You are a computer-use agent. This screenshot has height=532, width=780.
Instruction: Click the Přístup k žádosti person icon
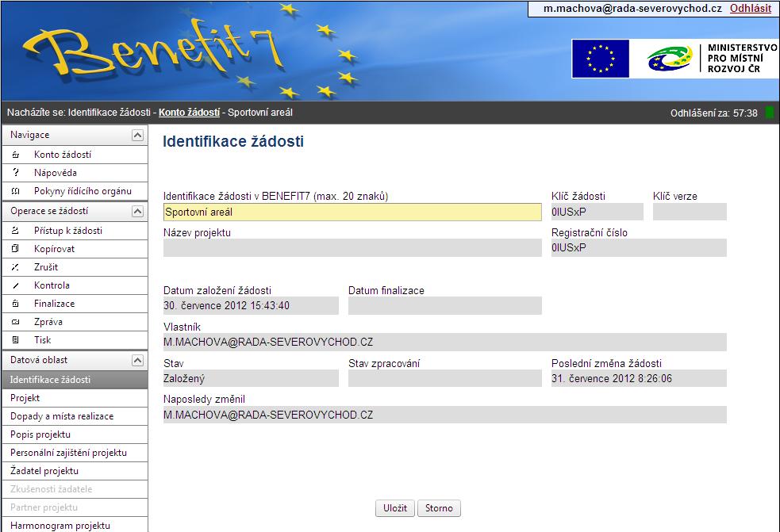tap(15, 231)
